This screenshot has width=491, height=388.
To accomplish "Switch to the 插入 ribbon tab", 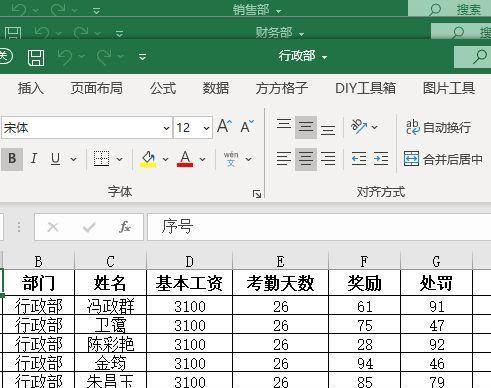I will coord(31,88).
